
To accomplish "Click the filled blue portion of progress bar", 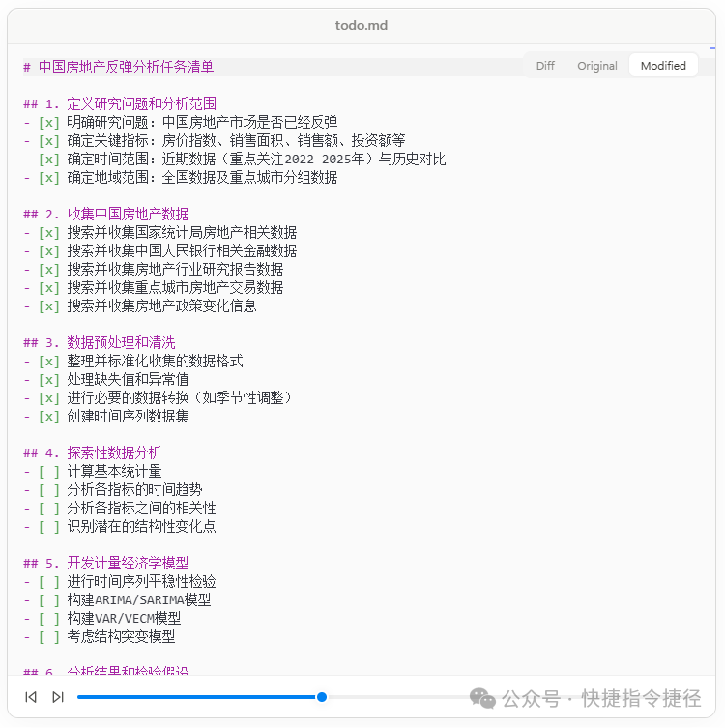I will pyautogui.click(x=197, y=697).
